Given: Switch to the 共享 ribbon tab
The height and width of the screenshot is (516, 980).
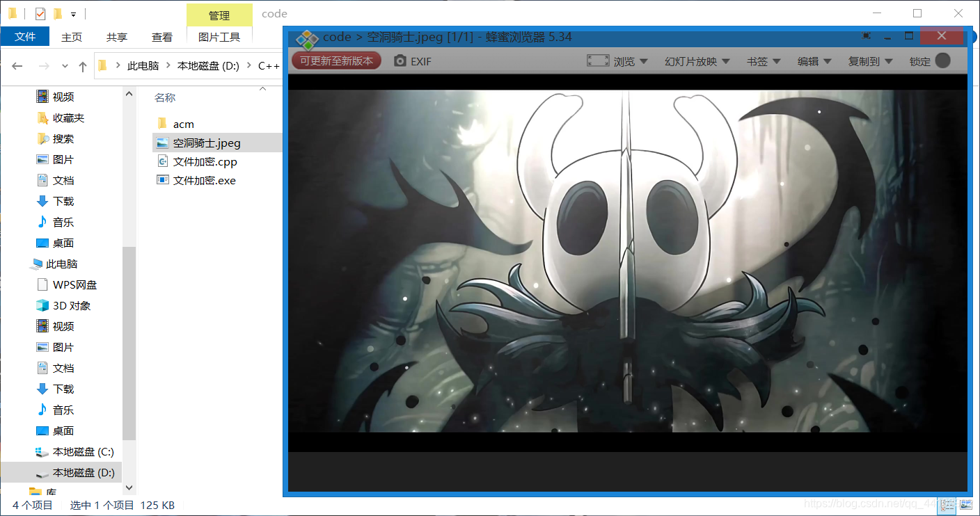Looking at the screenshot, I should (x=117, y=37).
